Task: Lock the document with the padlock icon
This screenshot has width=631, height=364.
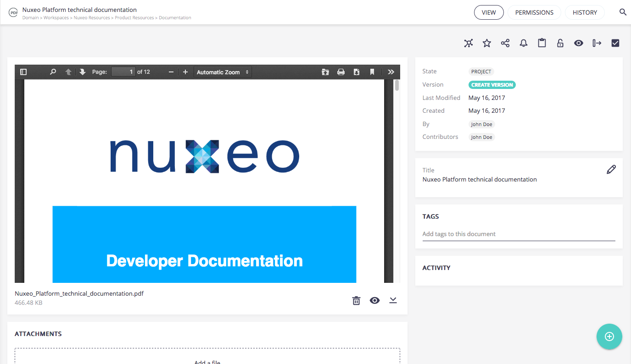Action: (560, 43)
